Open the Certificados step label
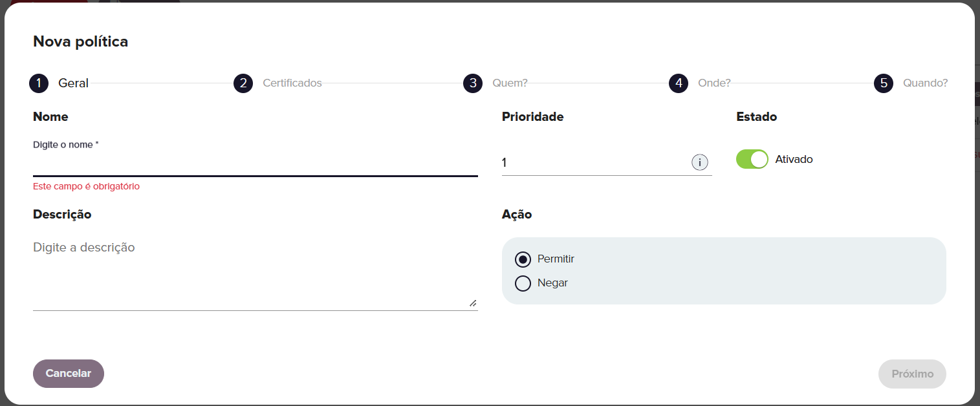Image resolution: width=980 pixels, height=406 pixels. click(292, 83)
